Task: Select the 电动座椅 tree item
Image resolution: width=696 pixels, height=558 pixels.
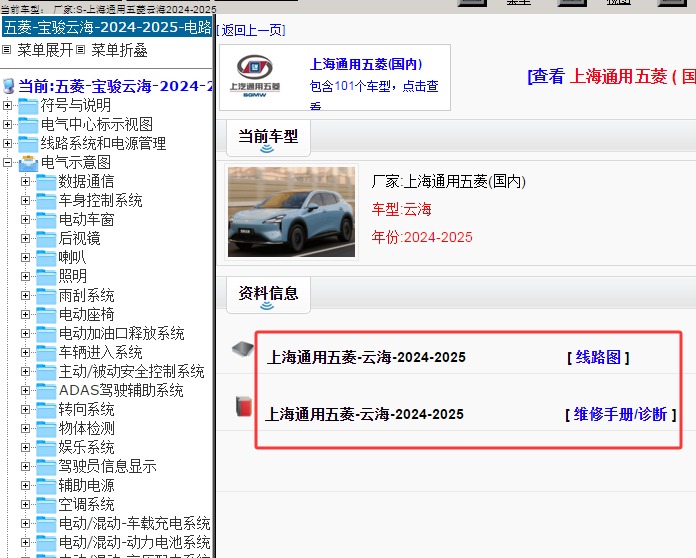Action: pos(87,315)
